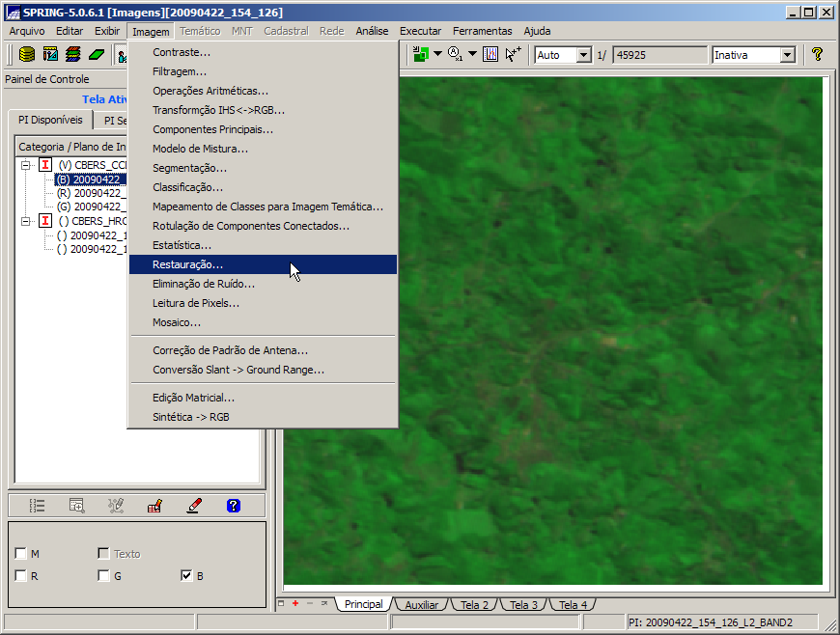Switch to the Auxiliar screen tab

(421, 605)
